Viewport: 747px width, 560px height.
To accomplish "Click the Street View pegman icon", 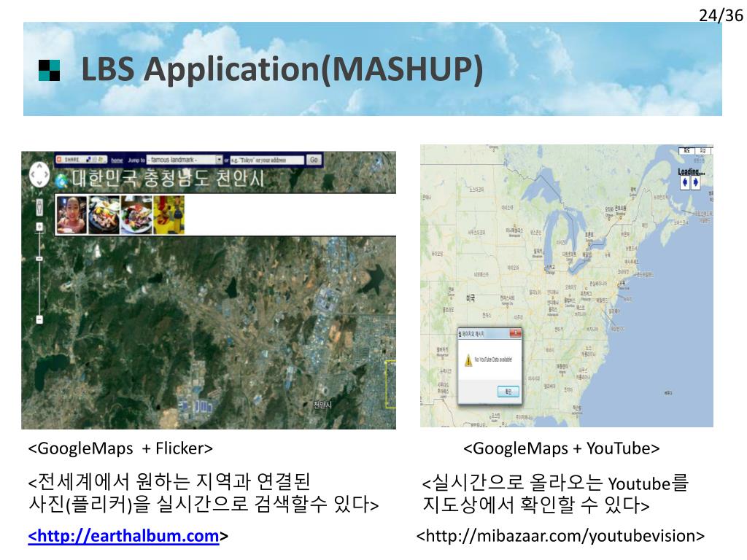I will 39,207.
